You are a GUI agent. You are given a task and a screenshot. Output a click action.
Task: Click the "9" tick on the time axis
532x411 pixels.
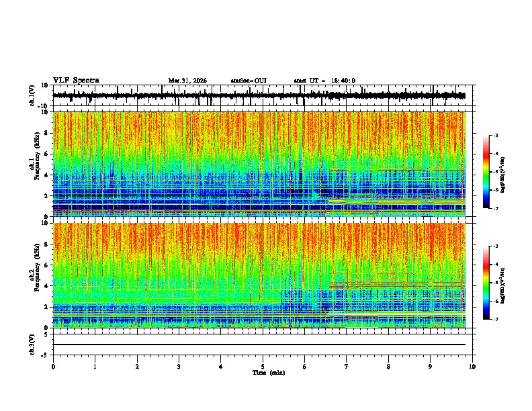(x=430, y=367)
